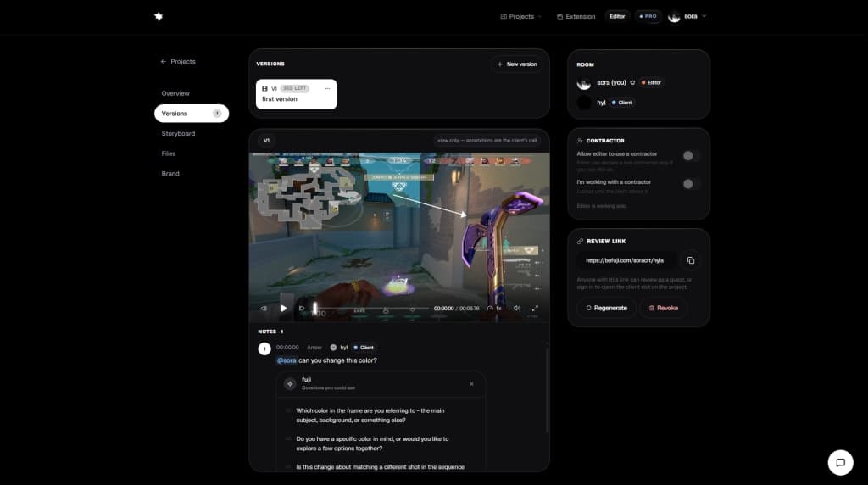Viewport: 868px width, 485px height.
Task: Enter fullscreen video mode
Action: coord(536,309)
